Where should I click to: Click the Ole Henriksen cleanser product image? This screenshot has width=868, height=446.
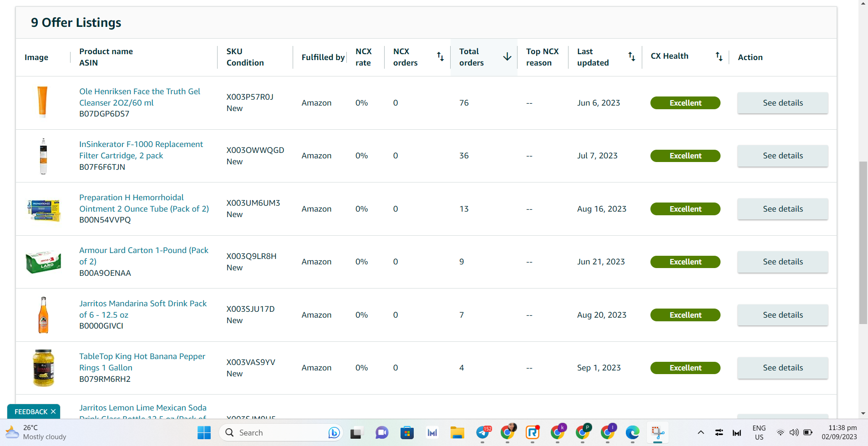(x=42, y=102)
